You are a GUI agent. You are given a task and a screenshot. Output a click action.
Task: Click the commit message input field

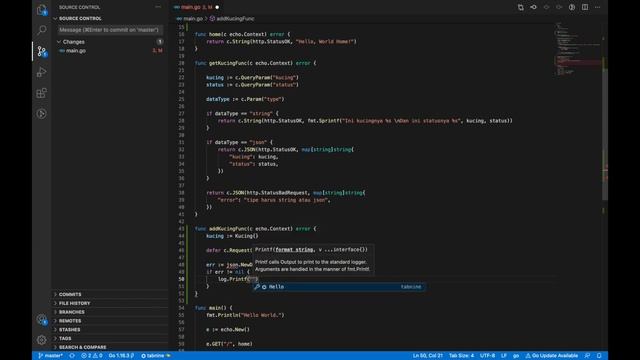110,30
